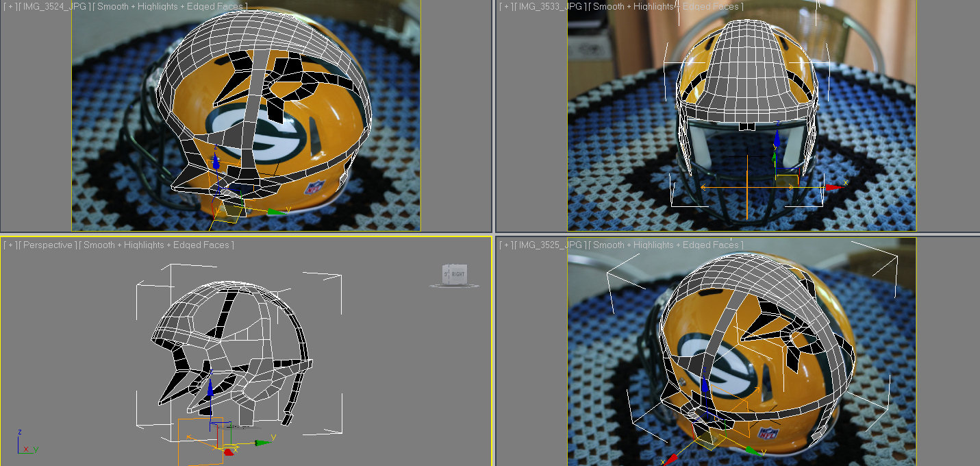Select green Y axis arrow in IMG_3524_JPG viewport

[x=276, y=211]
